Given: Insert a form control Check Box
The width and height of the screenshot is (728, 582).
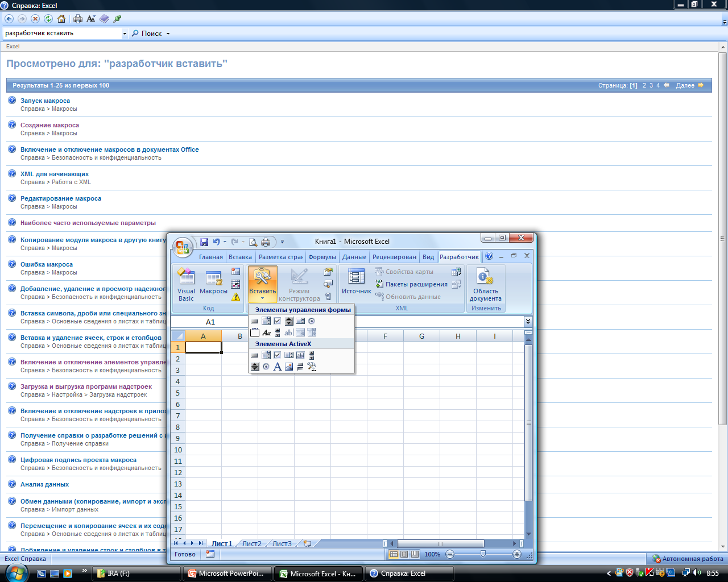Looking at the screenshot, I should (278, 321).
